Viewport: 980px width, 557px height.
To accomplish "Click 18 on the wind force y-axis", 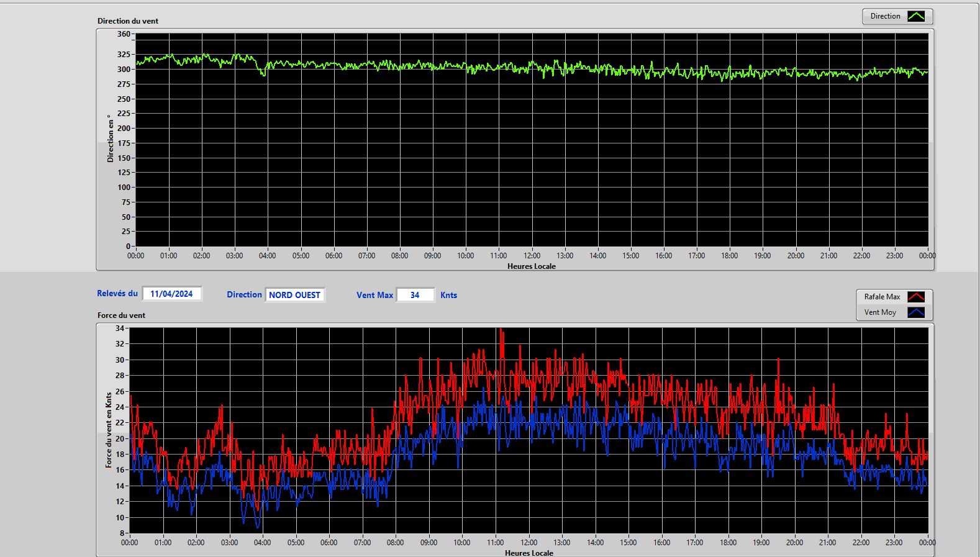I will (x=120, y=455).
